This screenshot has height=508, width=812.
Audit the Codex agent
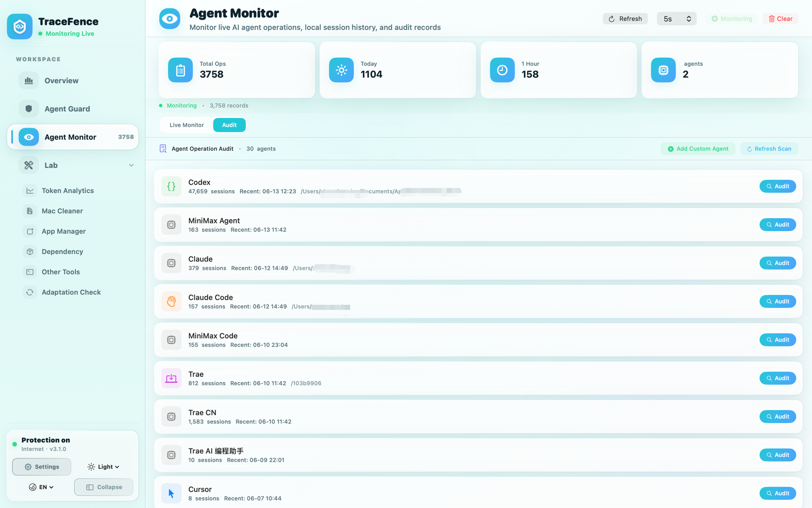[778, 186]
